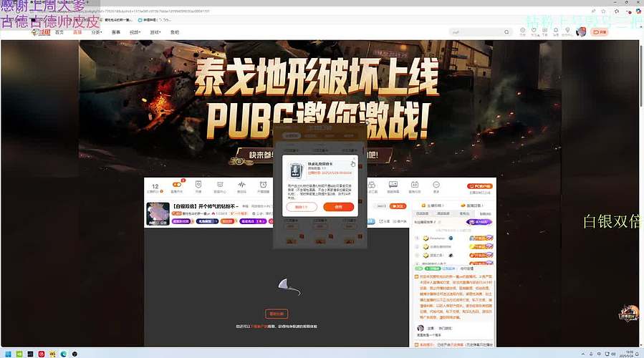644x358 pixels.
Task: Click the second ranked user row
Action: click(453, 247)
